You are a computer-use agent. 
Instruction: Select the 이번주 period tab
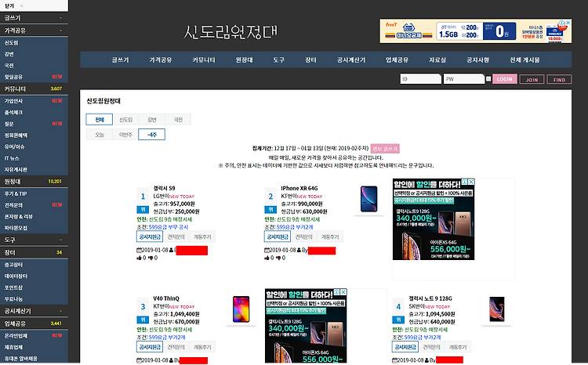click(125, 135)
